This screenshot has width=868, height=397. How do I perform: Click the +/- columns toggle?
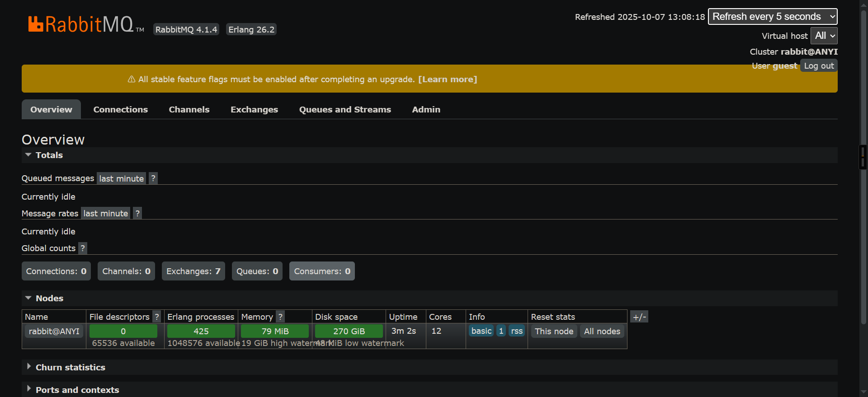pos(639,317)
